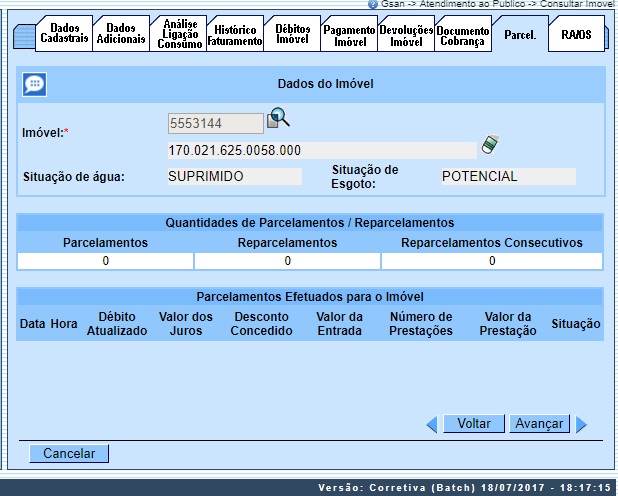The width and height of the screenshot is (618, 496).
Task: Click the eraser icon to clear Imóvel
Action: point(490,144)
